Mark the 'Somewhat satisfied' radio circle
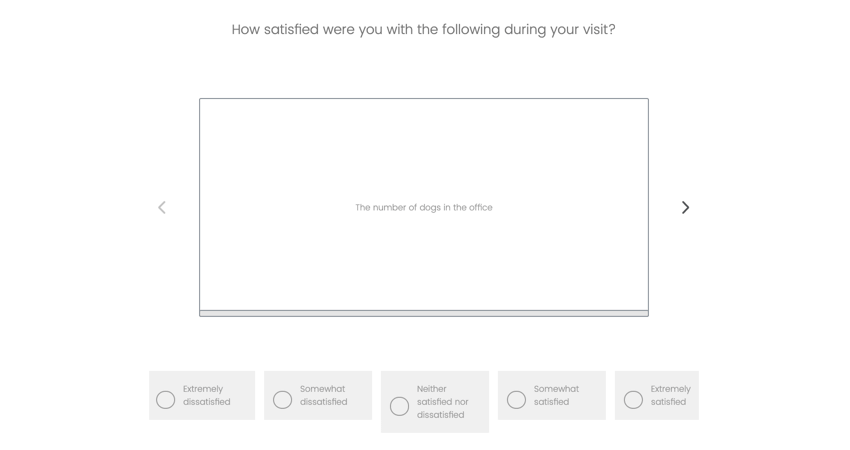This screenshot has height=450, width=850. click(516, 400)
